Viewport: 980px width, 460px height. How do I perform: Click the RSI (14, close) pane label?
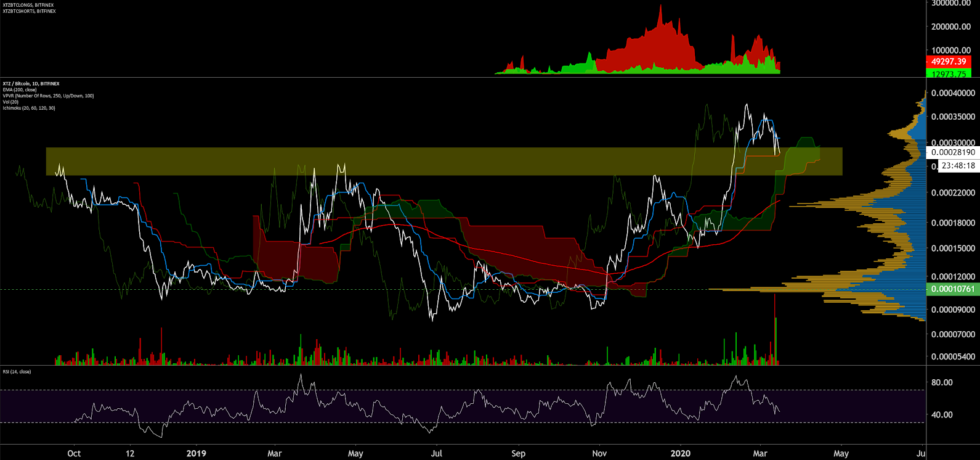pos(17,372)
